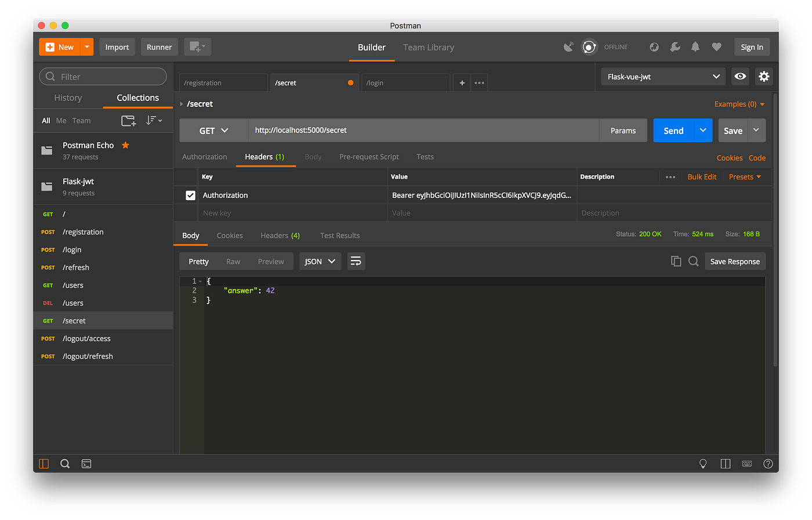The width and height of the screenshot is (812, 520).
Task: Open manage environments gear icon
Action: [764, 77]
